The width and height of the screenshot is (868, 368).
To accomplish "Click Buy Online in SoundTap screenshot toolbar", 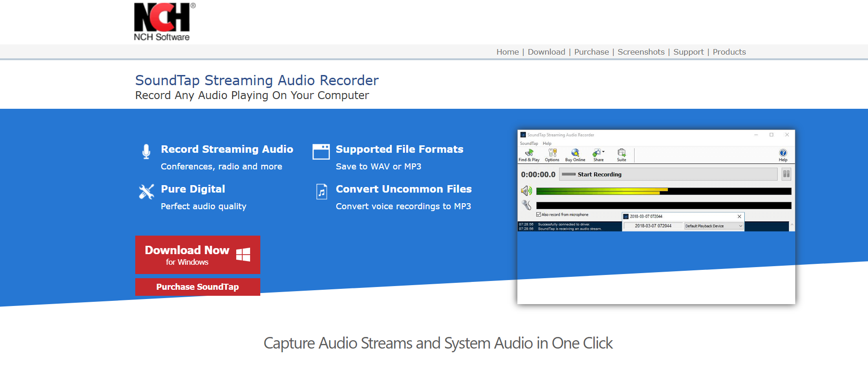I will tap(575, 155).
